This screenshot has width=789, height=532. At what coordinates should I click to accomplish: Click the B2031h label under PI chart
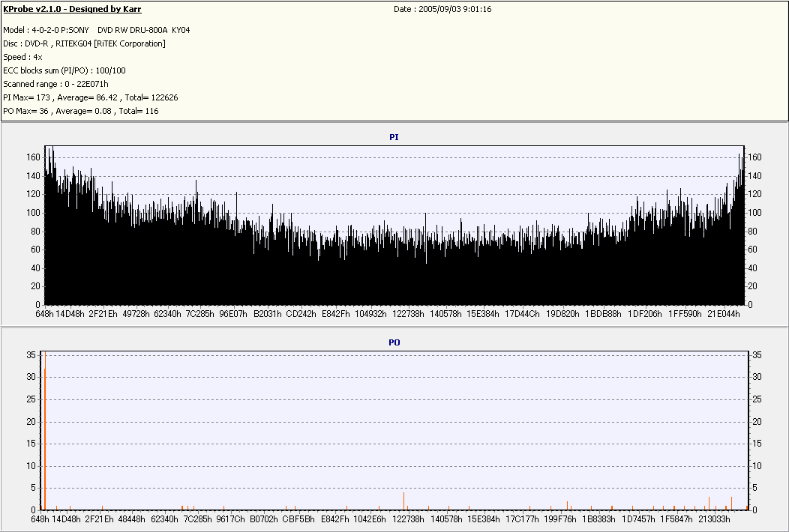(267, 314)
